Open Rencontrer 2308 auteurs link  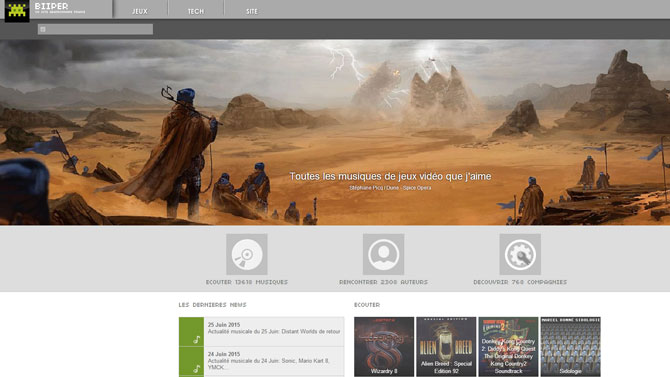(x=383, y=282)
